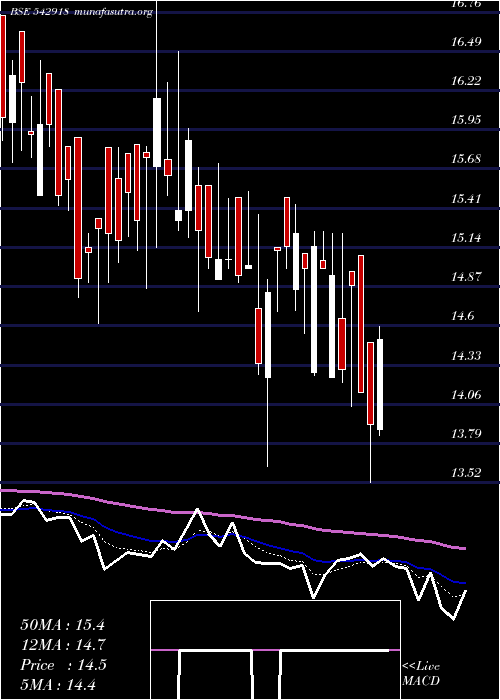Click the 16.22 price axis label
The width and height of the screenshot is (500, 700).
pos(466,81)
